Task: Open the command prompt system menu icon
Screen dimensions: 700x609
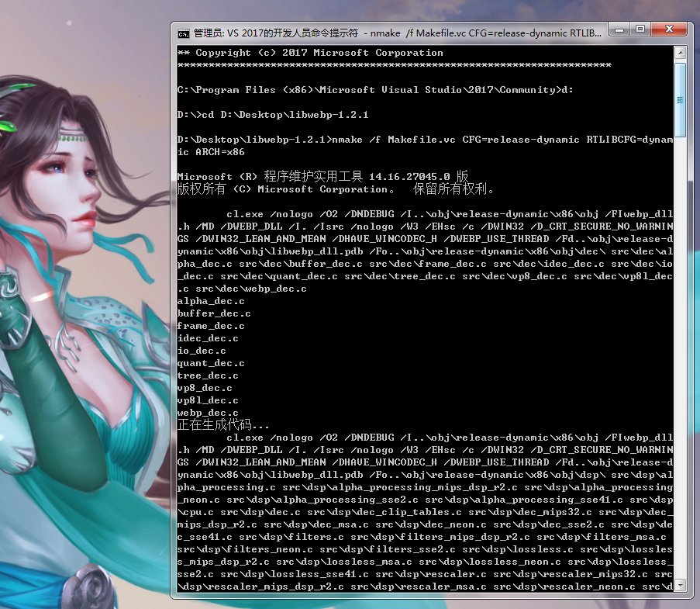Action: pyautogui.click(x=182, y=33)
